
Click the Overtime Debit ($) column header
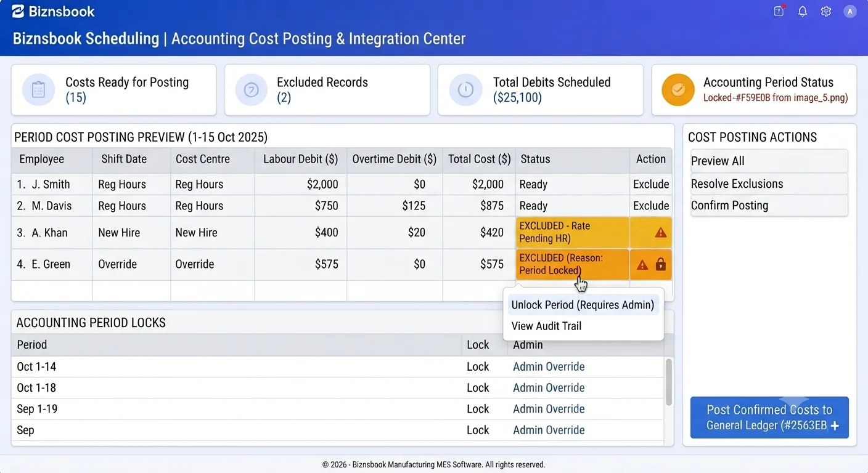point(395,159)
